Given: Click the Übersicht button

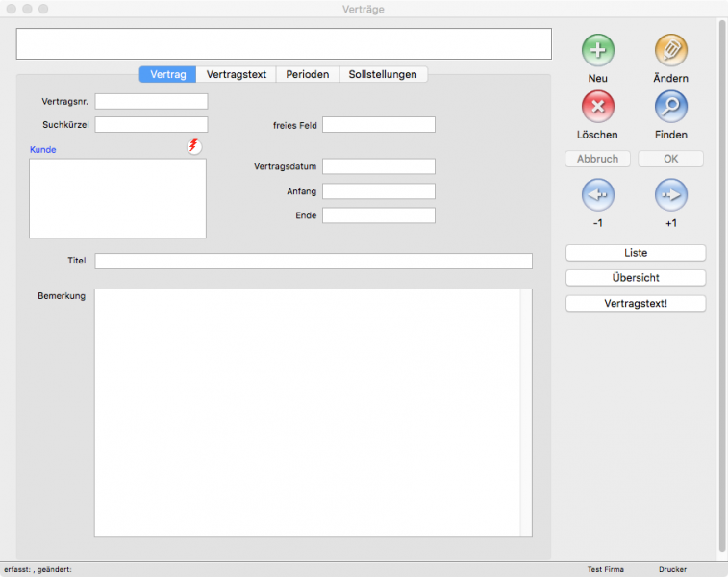Looking at the screenshot, I should [x=636, y=278].
